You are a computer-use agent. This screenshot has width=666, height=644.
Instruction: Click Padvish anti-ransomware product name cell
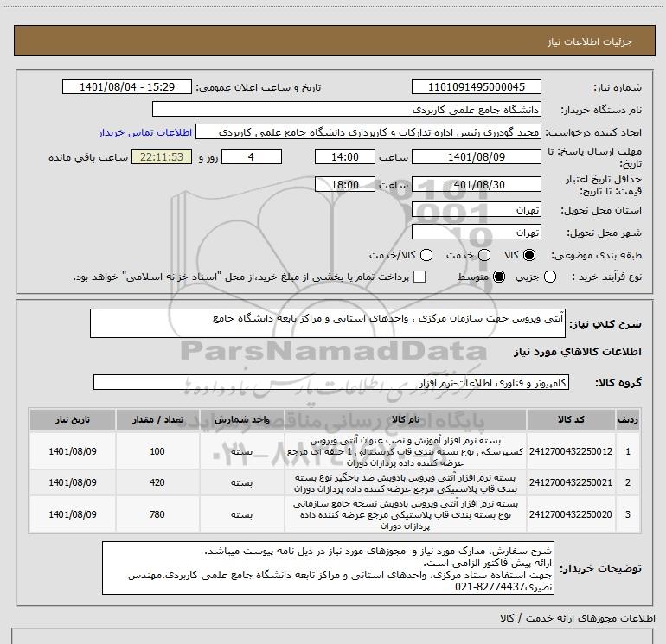coord(405,483)
